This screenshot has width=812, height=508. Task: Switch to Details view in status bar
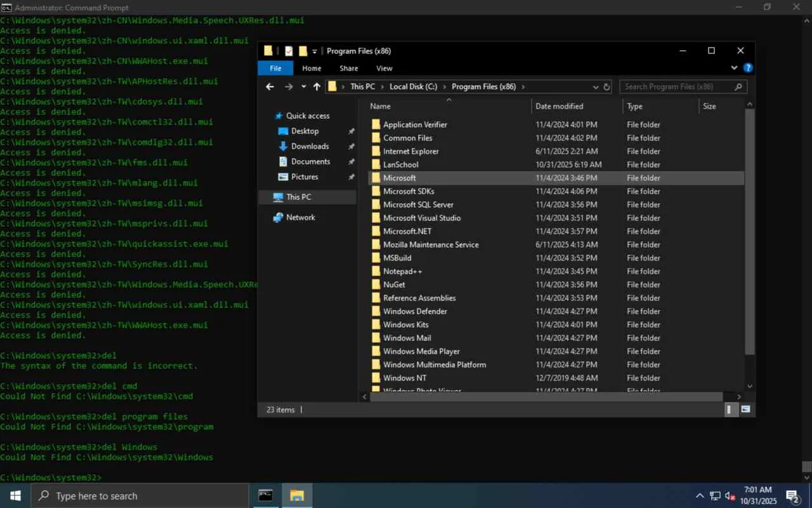[x=731, y=410]
